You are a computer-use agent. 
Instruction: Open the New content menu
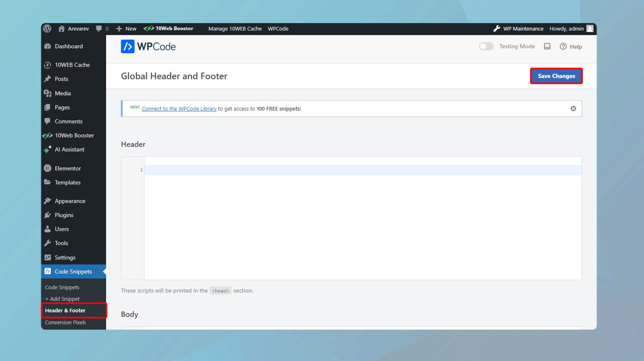pos(127,28)
